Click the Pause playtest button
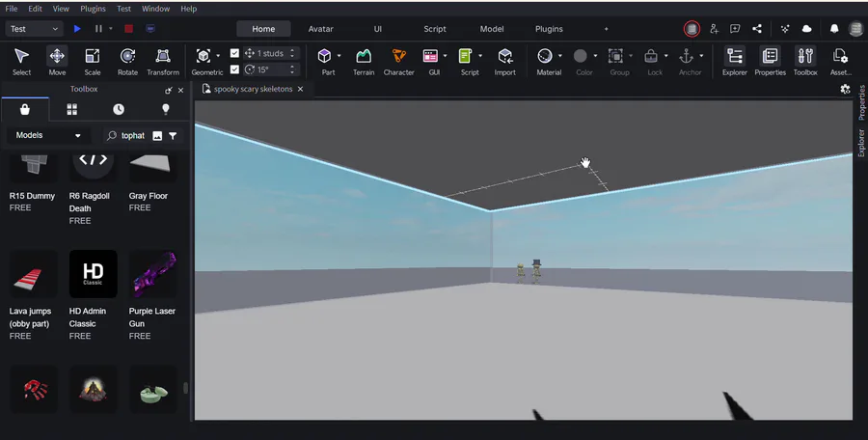The image size is (868, 440). (98, 29)
